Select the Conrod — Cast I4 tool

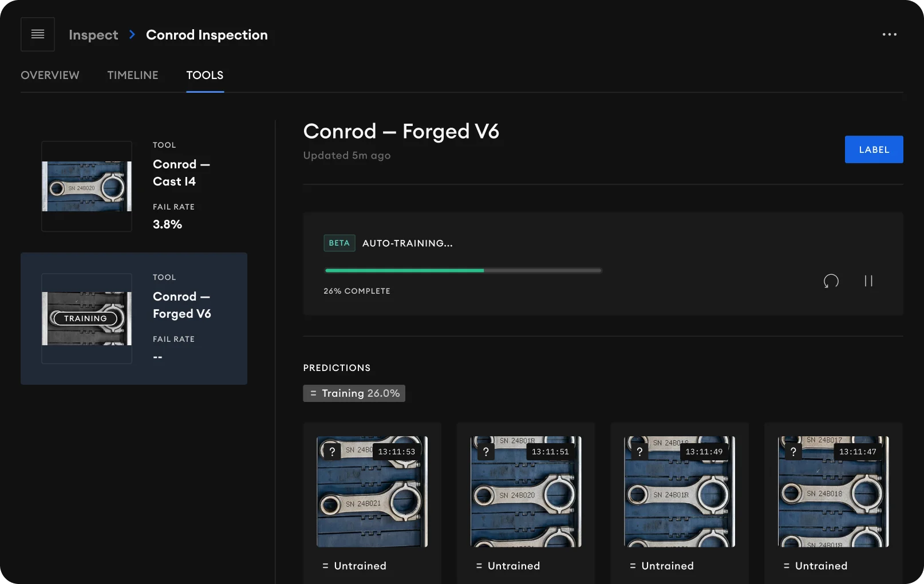pyautogui.click(x=134, y=186)
